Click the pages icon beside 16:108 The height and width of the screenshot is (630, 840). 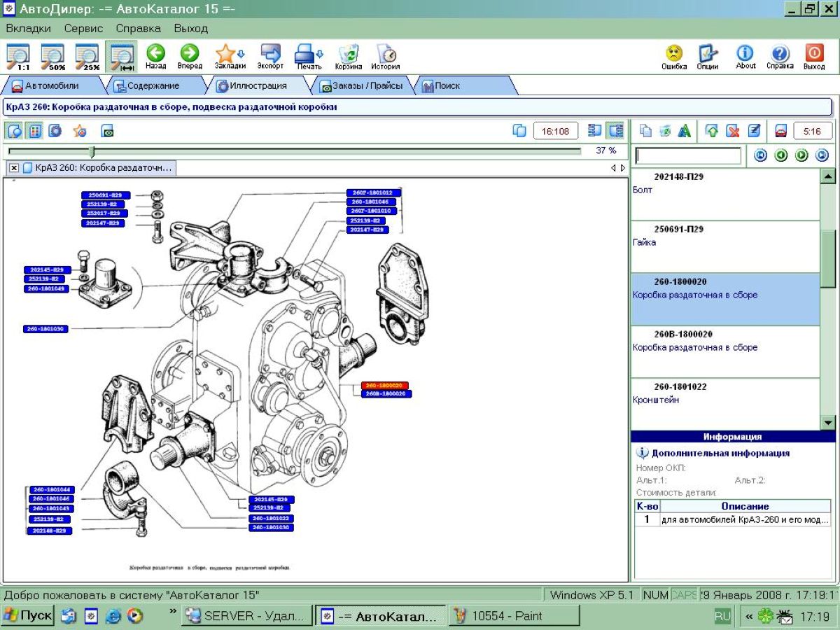coord(519,131)
